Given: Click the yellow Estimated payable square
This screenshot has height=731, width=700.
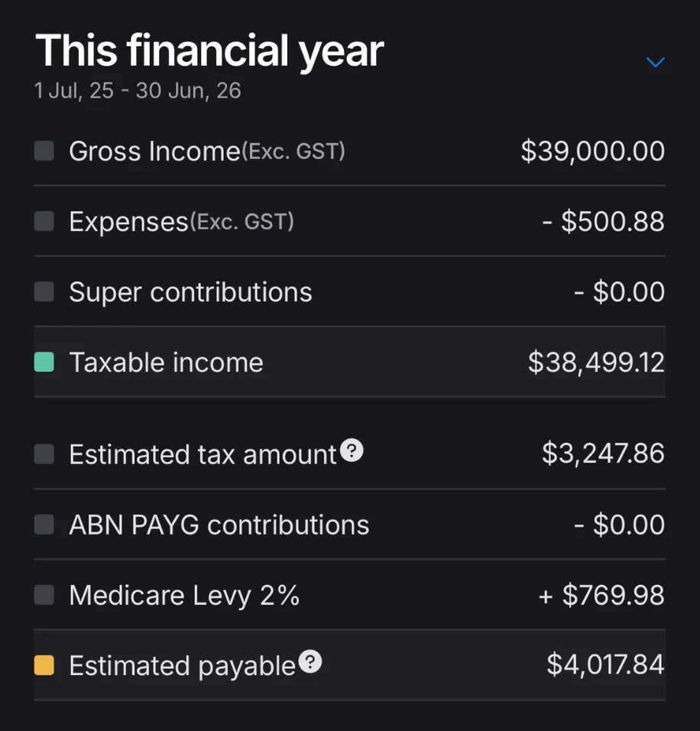Looking at the screenshot, I should 44,665.
